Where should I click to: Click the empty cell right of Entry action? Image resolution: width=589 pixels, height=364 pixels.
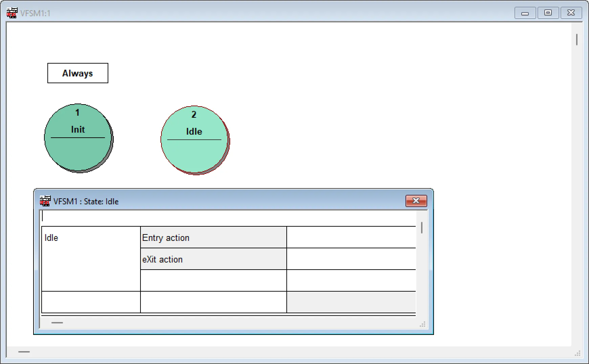coord(350,237)
